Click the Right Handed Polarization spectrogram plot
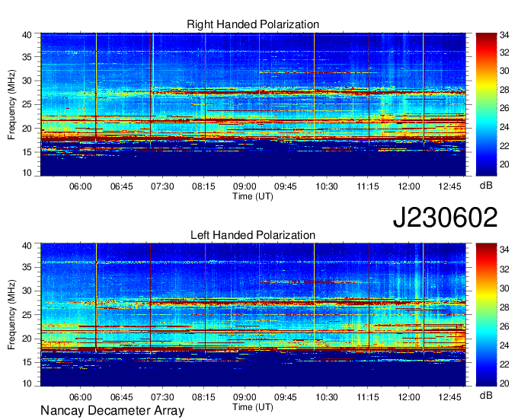Screen dimensions: 518x420 [x=253, y=104]
